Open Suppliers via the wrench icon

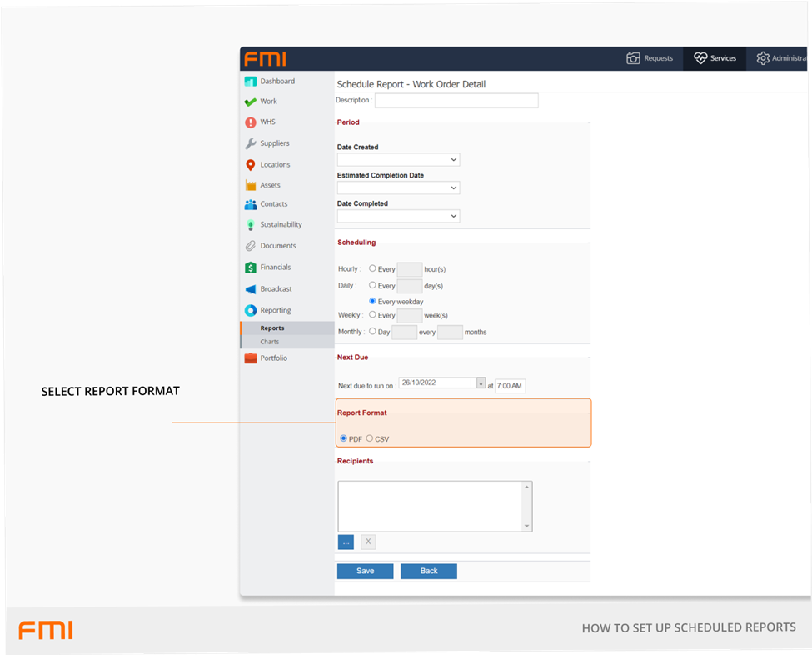pyautogui.click(x=250, y=143)
